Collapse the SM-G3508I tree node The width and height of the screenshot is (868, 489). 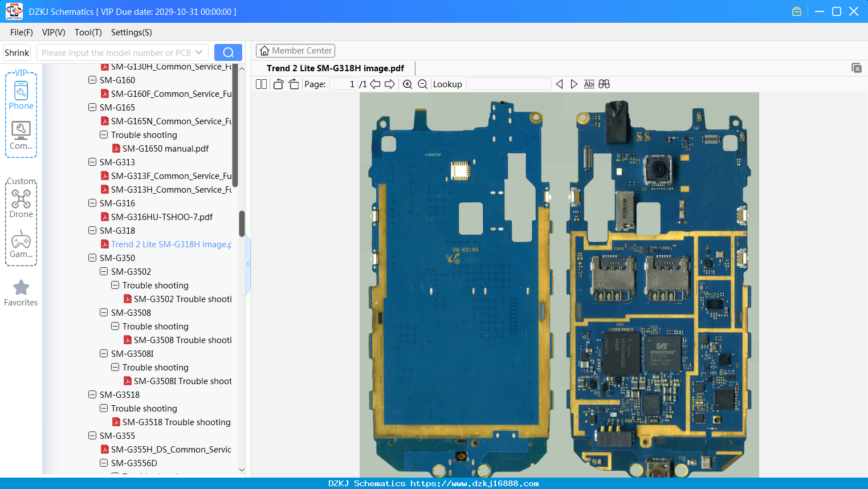pyautogui.click(x=104, y=353)
